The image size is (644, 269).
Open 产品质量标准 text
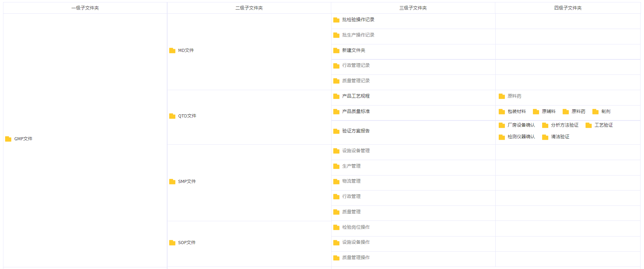pyautogui.click(x=356, y=111)
